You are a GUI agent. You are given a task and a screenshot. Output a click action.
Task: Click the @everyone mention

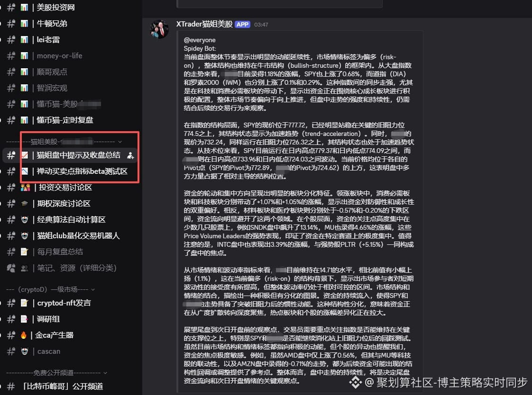click(x=200, y=40)
